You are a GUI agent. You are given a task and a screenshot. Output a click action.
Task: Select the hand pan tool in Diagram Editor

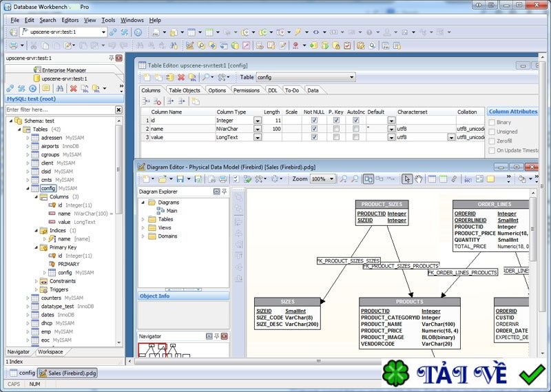click(418, 179)
